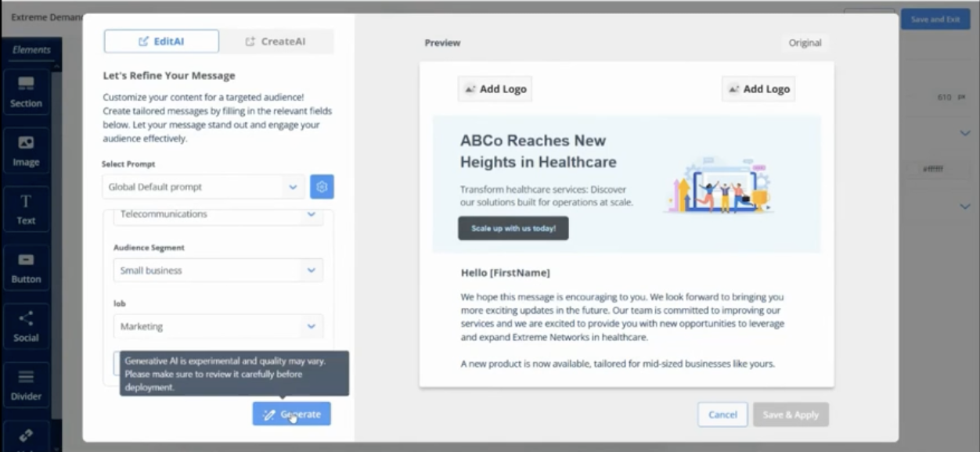Viewport: 980px width, 452px height.
Task: Select the Social element in sidebar
Action: click(x=26, y=327)
